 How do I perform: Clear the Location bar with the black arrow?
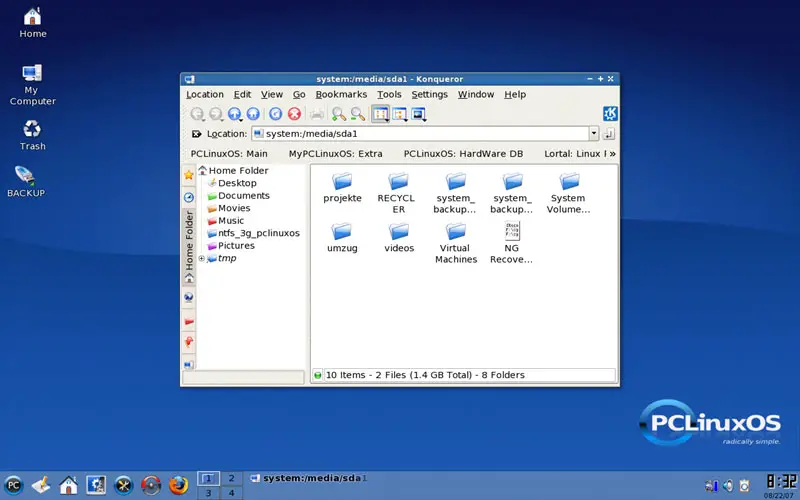(x=196, y=134)
